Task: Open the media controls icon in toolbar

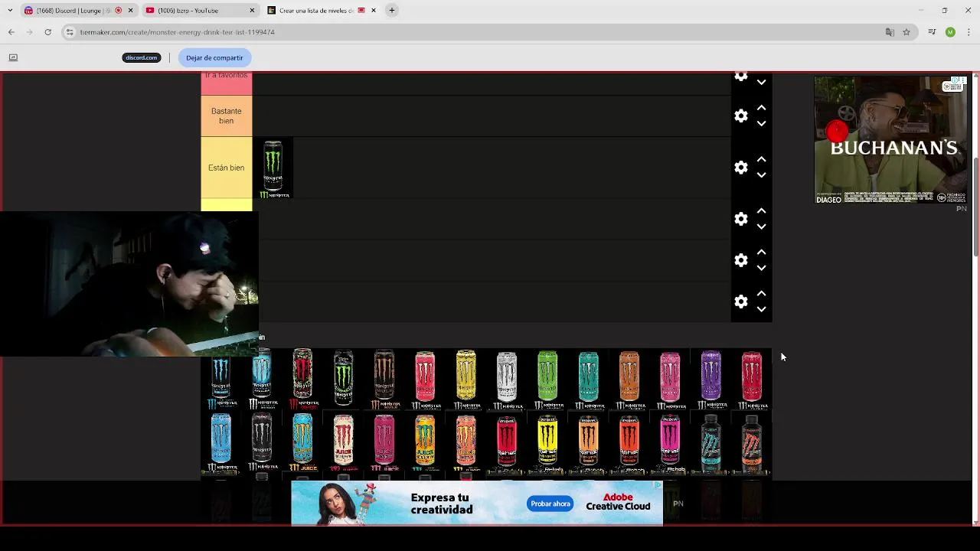Action: pyautogui.click(x=932, y=32)
